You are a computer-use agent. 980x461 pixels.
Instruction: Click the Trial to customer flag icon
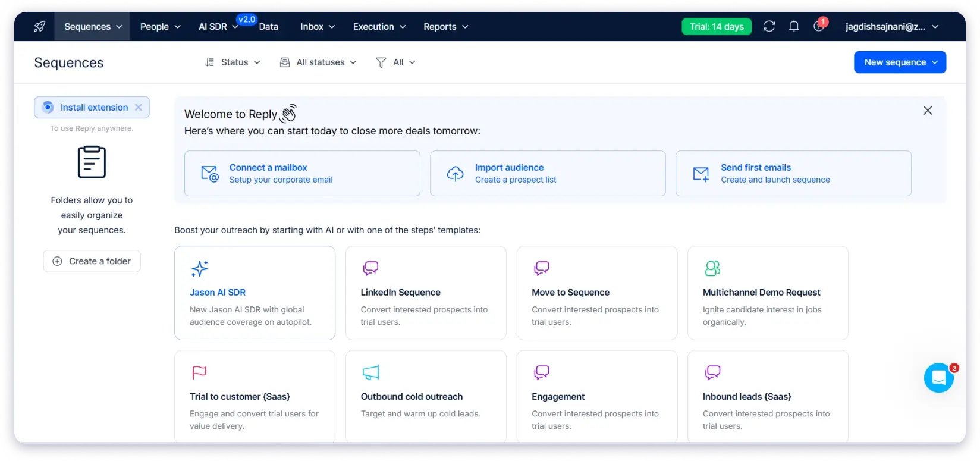(199, 373)
